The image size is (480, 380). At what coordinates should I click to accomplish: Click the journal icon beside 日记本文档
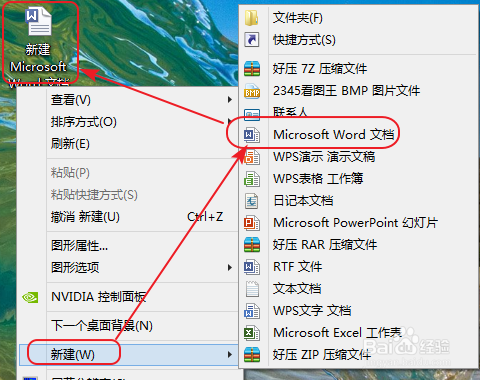[x=252, y=201]
